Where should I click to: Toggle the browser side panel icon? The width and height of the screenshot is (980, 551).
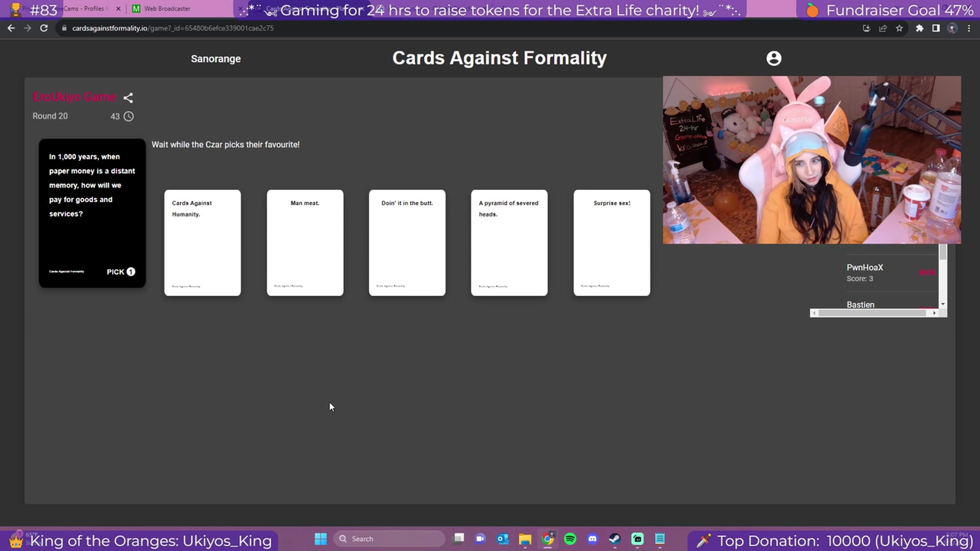936,28
